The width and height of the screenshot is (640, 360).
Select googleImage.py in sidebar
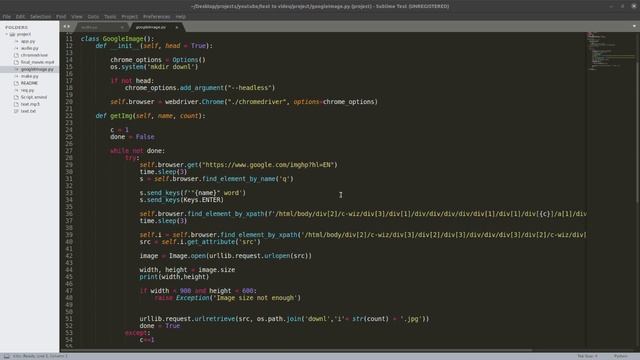pos(37,69)
